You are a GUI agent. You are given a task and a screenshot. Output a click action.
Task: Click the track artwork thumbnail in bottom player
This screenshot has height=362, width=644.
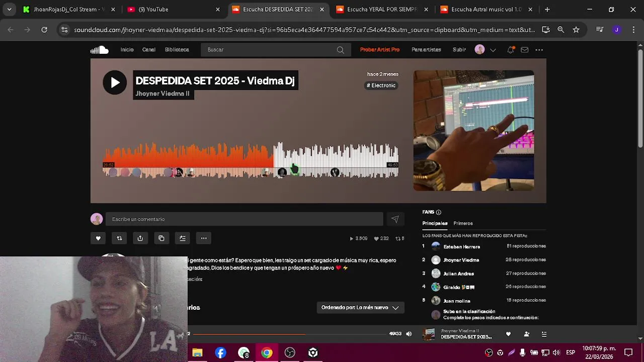pyautogui.click(x=429, y=334)
